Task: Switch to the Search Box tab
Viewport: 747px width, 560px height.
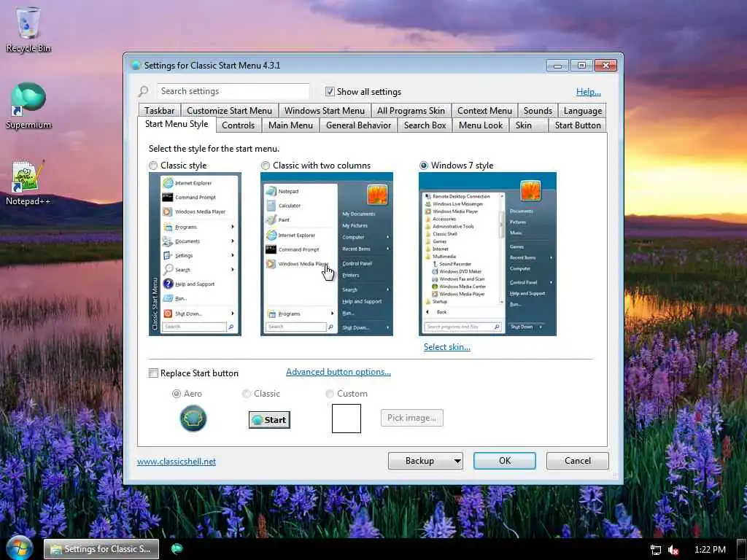Action: (425, 125)
